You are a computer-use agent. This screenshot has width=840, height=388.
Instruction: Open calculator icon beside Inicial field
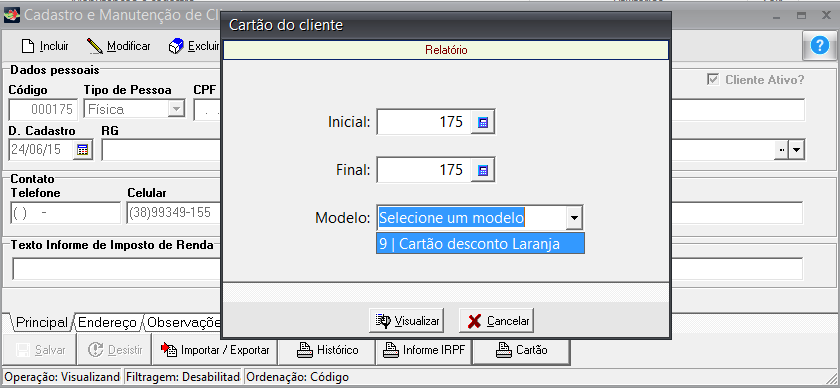point(483,123)
